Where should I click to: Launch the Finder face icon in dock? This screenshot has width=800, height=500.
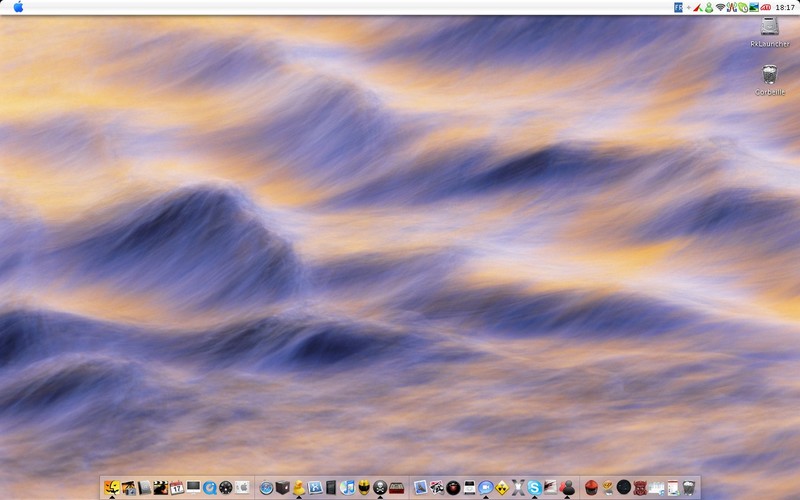pos(112,488)
